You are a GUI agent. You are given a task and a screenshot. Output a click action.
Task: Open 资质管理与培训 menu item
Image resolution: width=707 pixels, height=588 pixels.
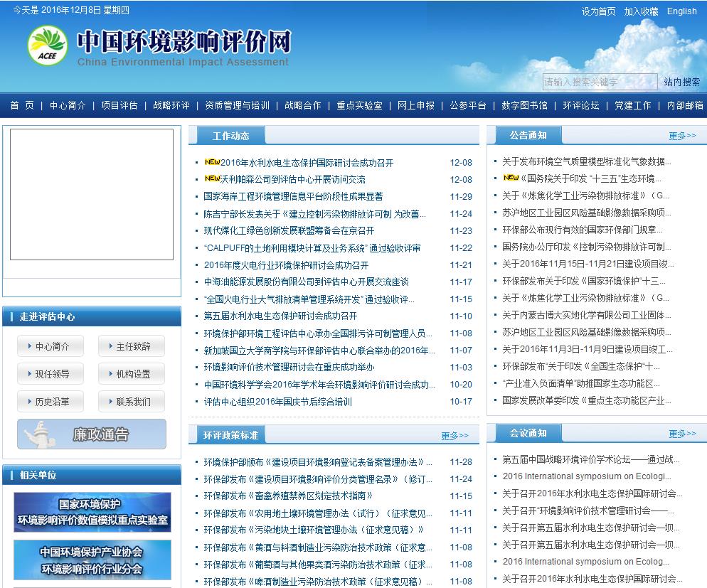click(237, 105)
